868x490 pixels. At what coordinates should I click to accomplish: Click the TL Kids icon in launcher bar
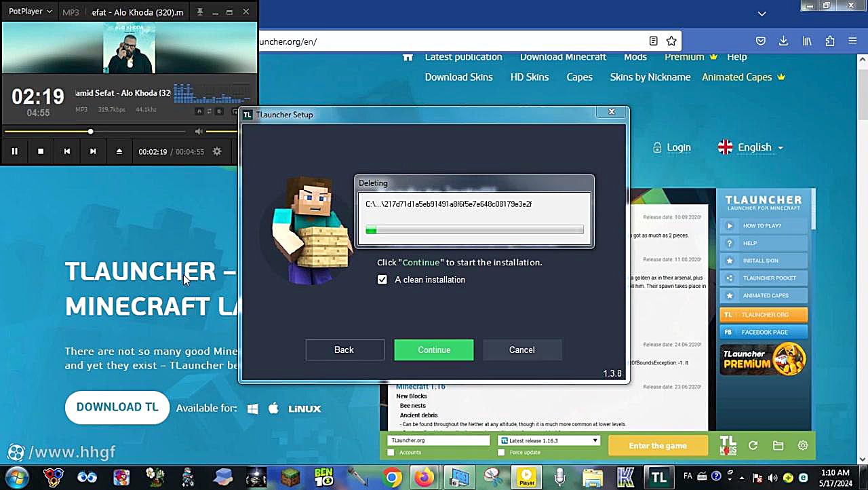[x=728, y=446]
